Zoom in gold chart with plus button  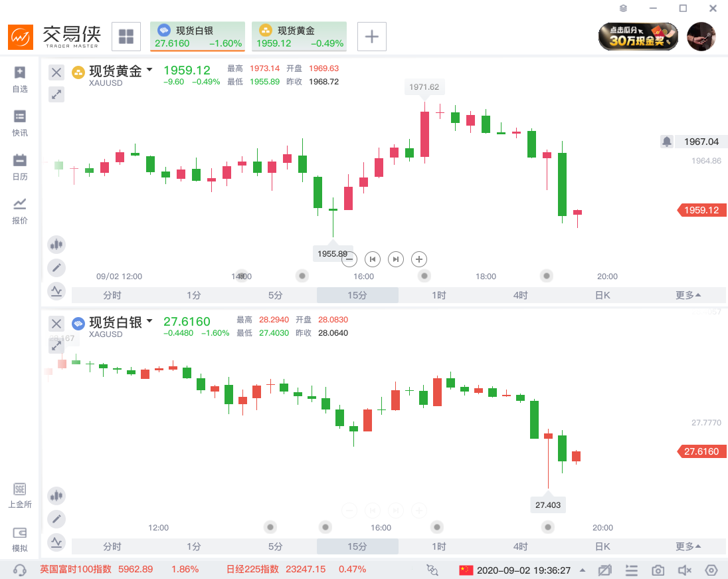(418, 259)
